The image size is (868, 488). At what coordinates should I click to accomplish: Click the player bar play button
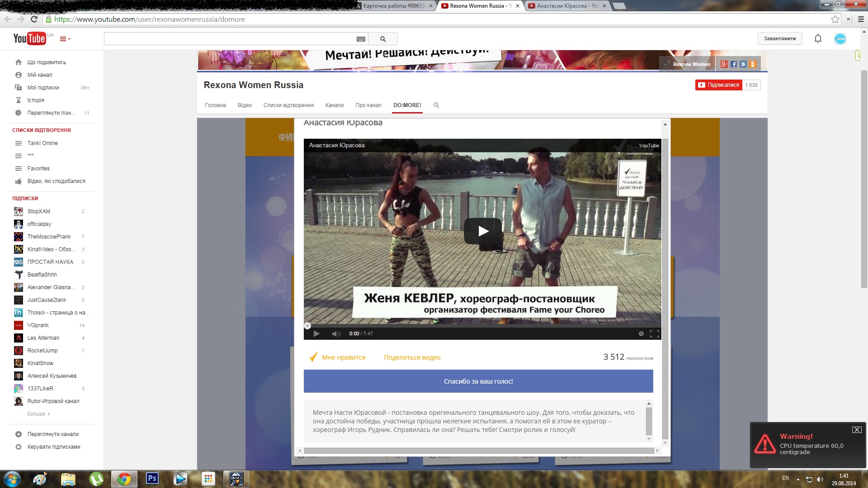316,334
